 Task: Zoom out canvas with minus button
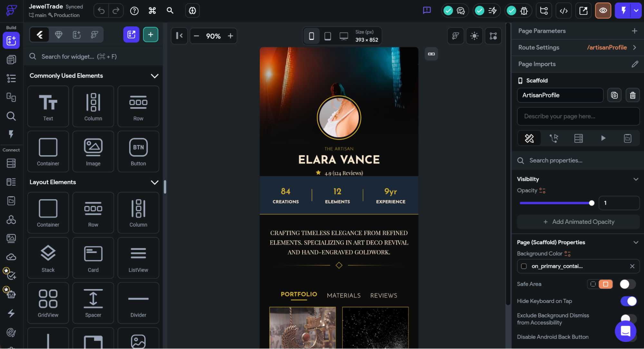click(x=196, y=36)
